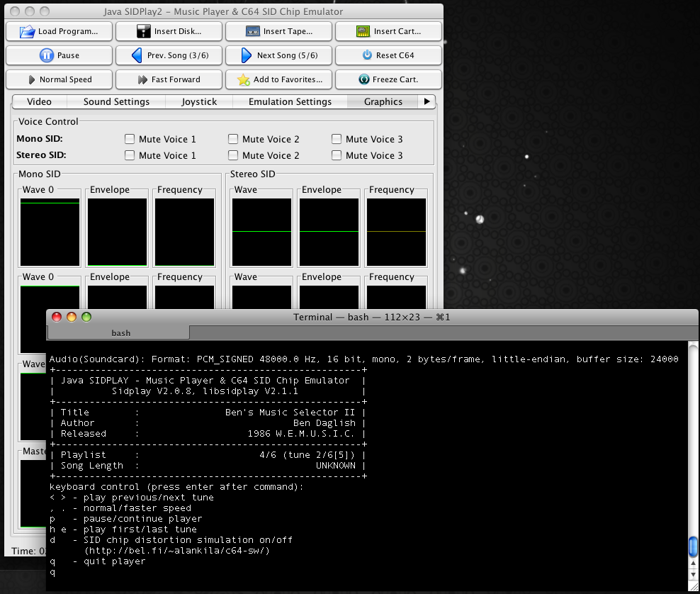Mute Voice 2 for Stereo SID
The image size is (700, 594).
[x=233, y=155]
